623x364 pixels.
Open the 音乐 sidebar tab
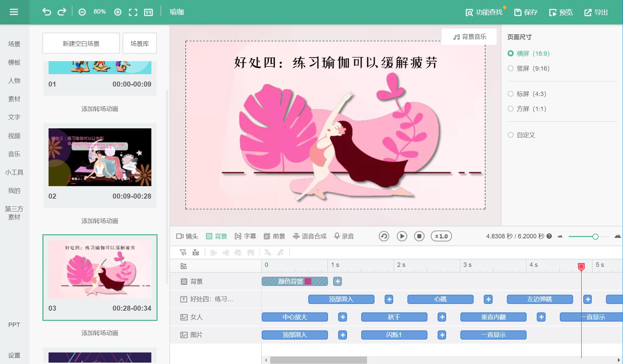coord(14,154)
